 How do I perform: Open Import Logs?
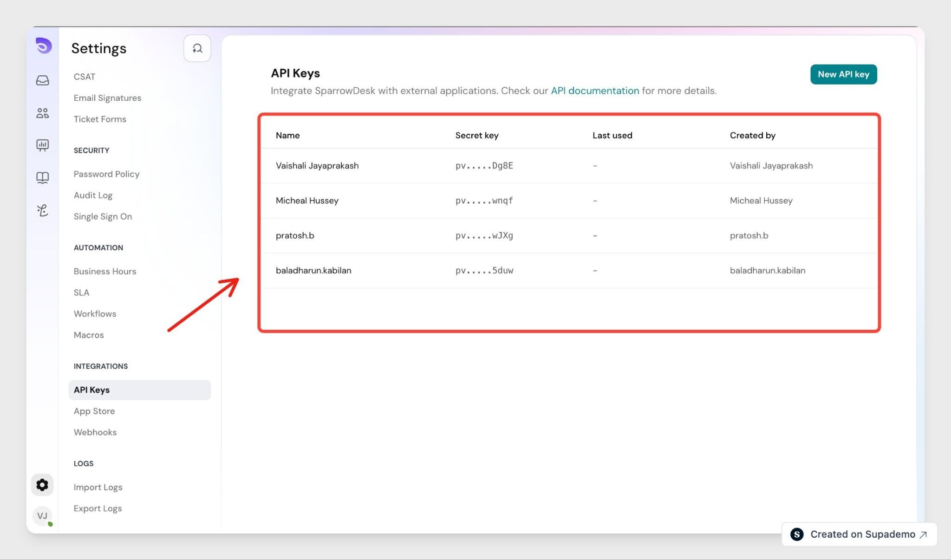pos(98,488)
